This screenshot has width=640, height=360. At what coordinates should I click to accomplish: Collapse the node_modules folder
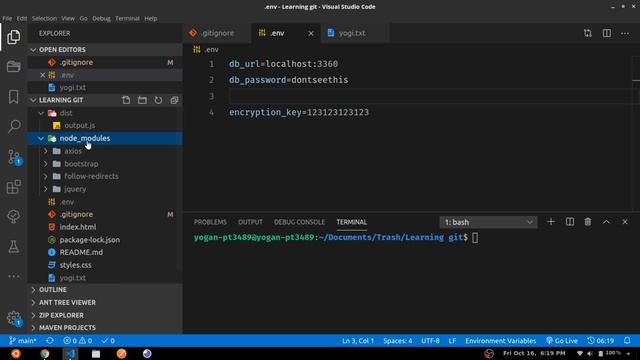(41, 138)
